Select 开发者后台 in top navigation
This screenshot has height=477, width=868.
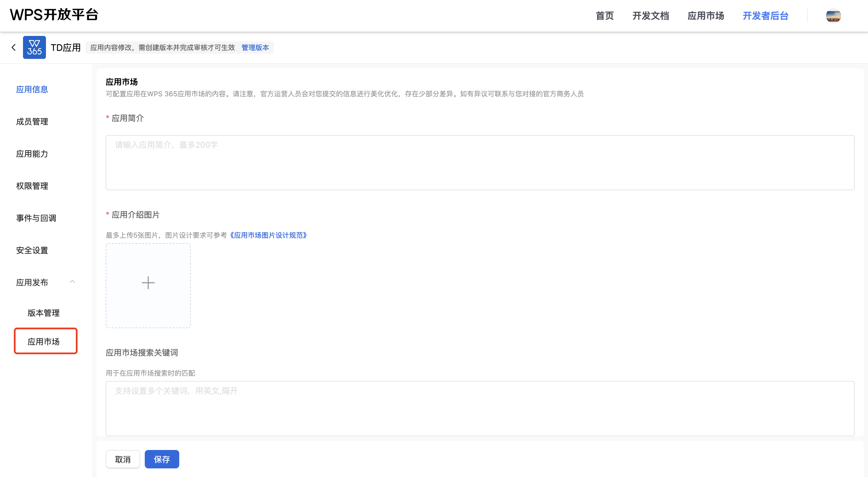[765, 16]
